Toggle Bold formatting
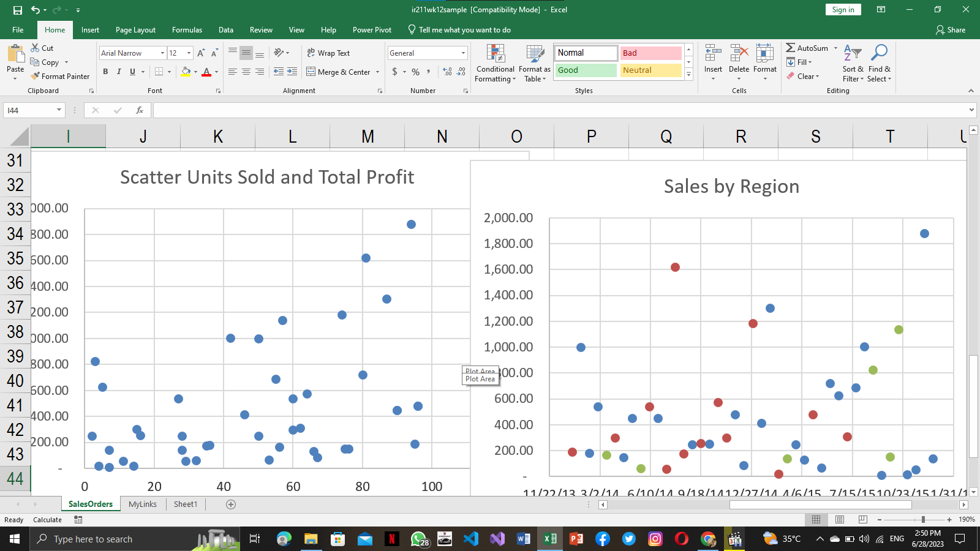 [x=105, y=72]
